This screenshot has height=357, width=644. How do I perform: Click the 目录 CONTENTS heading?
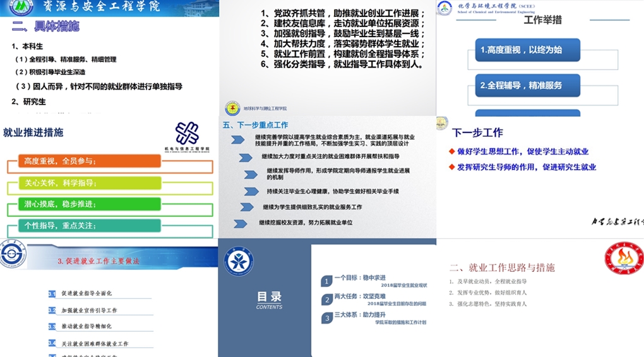[x=270, y=298]
